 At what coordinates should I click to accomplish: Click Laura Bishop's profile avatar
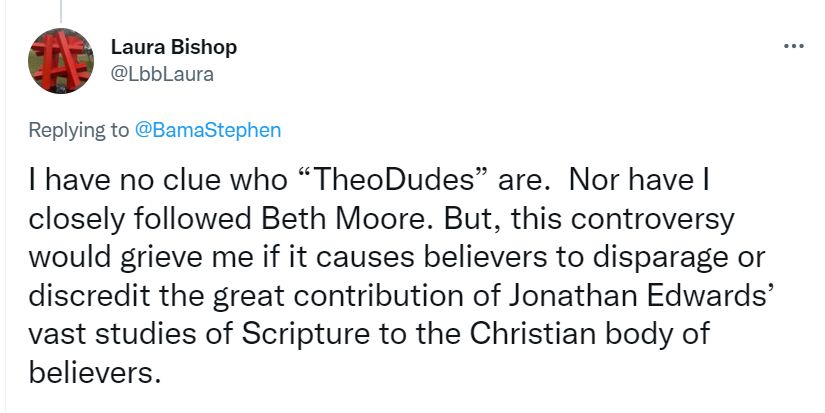tap(63, 60)
